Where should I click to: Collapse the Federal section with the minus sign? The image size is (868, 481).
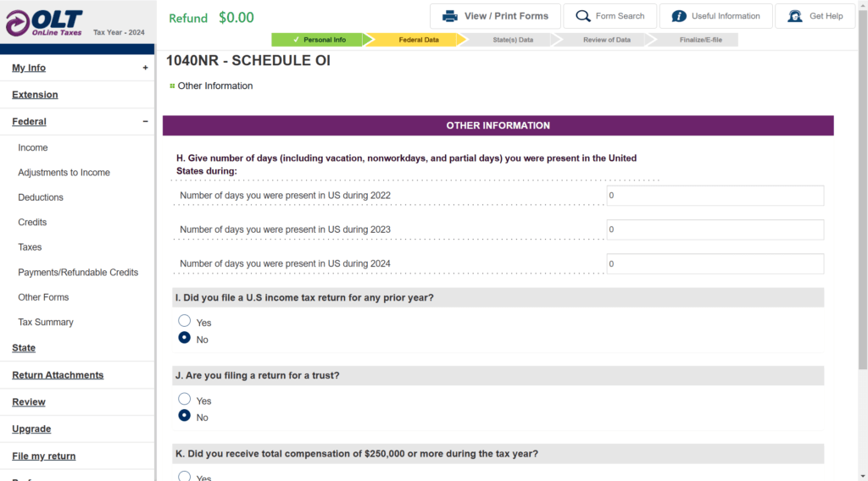145,121
